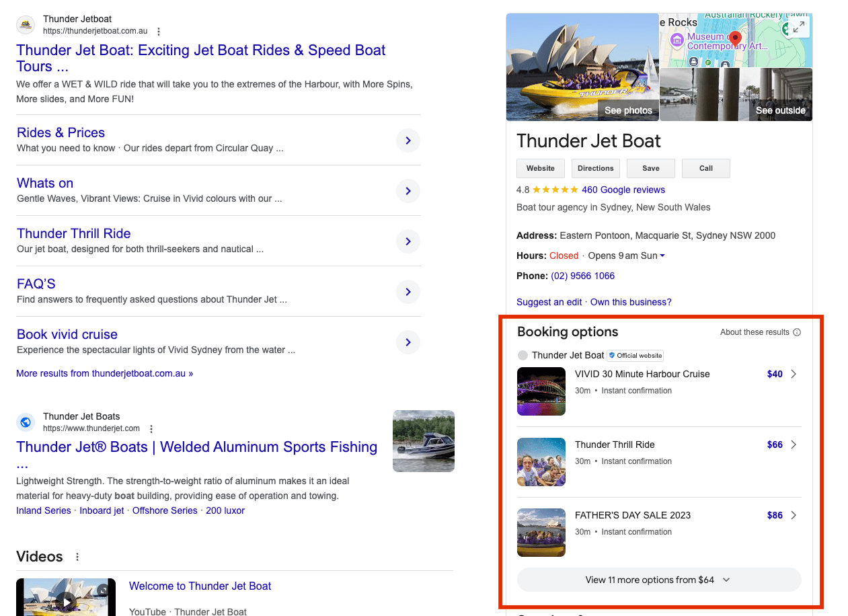Open the FAQ'S arrow button
The height and width of the screenshot is (616, 848).
click(408, 292)
